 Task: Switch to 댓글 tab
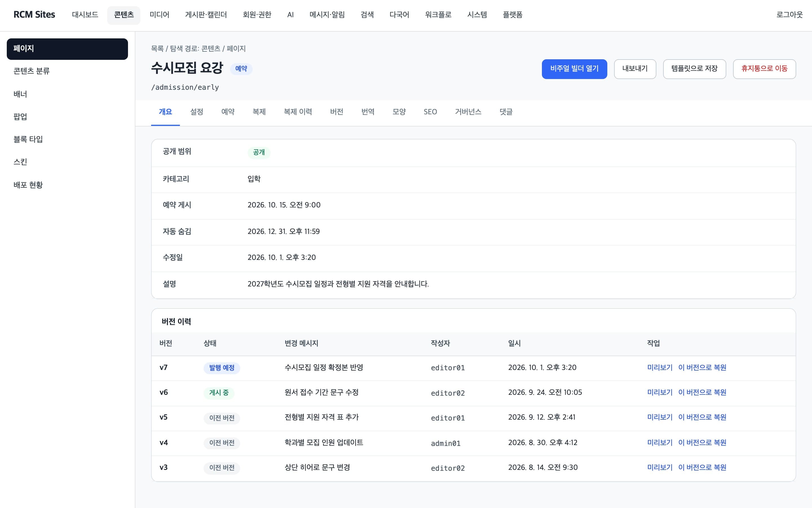coord(506,112)
